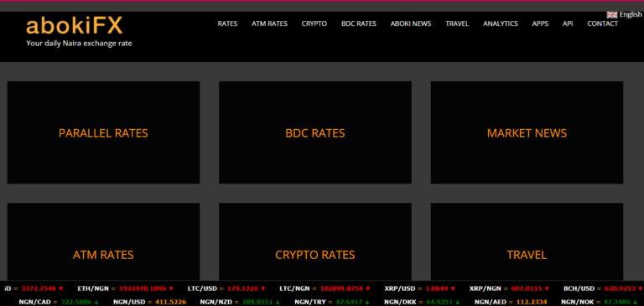Click the XRP/NGN ticker entry
Screen dimensions: 644x306
[510, 288]
